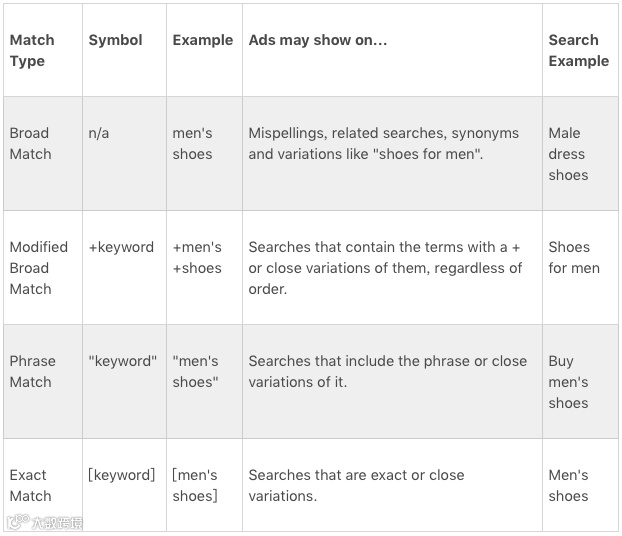This screenshot has height=536, width=622.
Task: Click the bracketed [keyword] symbol cell
Action: [x=122, y=475]
